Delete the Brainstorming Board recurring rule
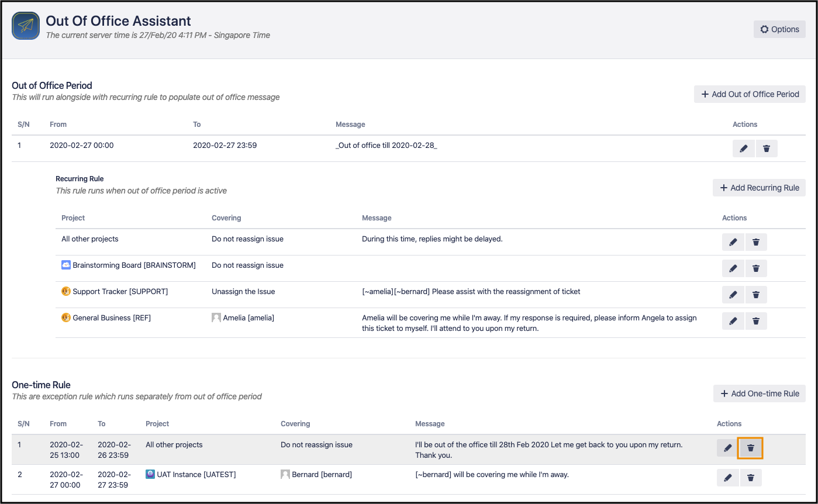Image resolution: width=818 pixels, height=504 pixels. (755, 268)
